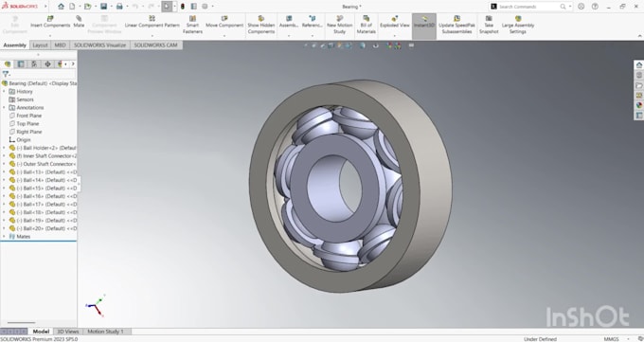This screenshot has width=644, height=342.
Task: Open the Search Commands dropdown arrow
Action: click(x=570, y=7)
